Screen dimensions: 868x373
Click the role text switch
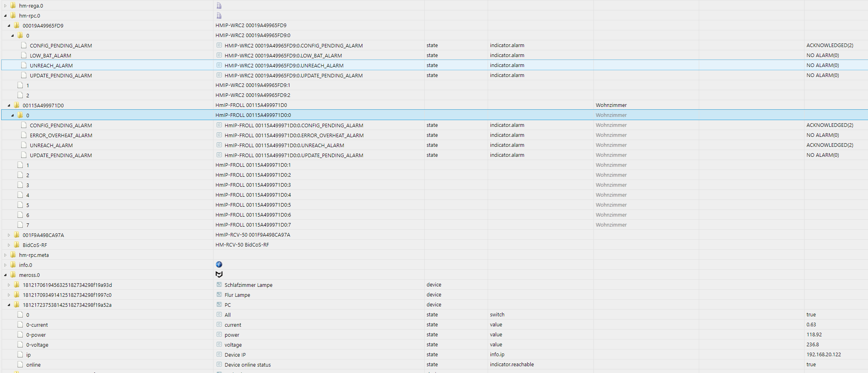coord(497,314)
